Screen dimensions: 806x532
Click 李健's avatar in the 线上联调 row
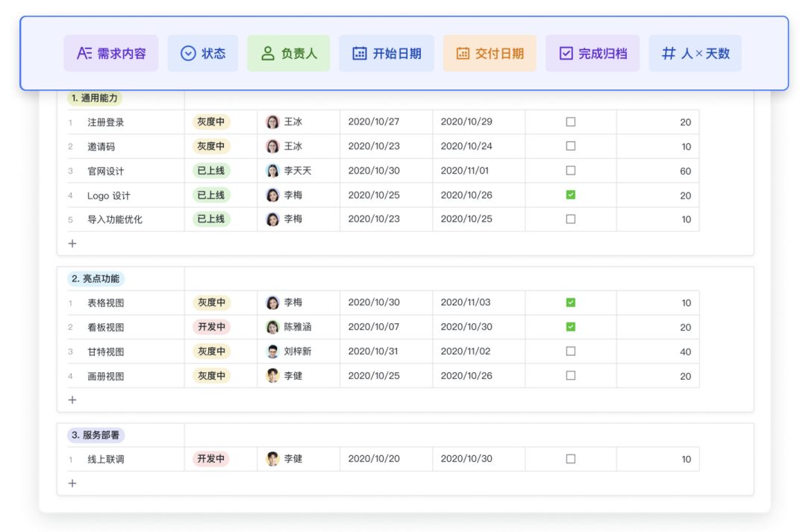[272, 459]
